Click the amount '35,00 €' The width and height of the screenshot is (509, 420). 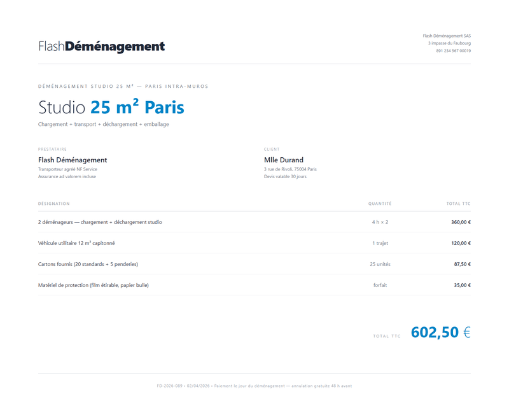[x=463, y=285]
